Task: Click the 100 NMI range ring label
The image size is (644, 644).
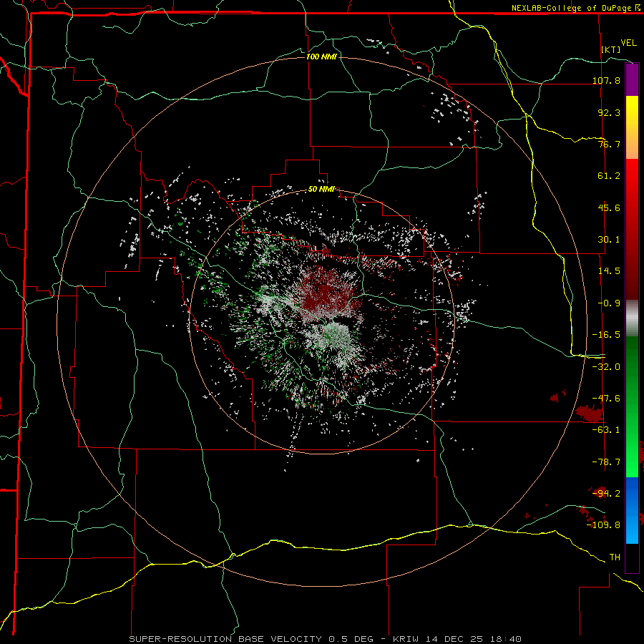Action: coord(321,57)
